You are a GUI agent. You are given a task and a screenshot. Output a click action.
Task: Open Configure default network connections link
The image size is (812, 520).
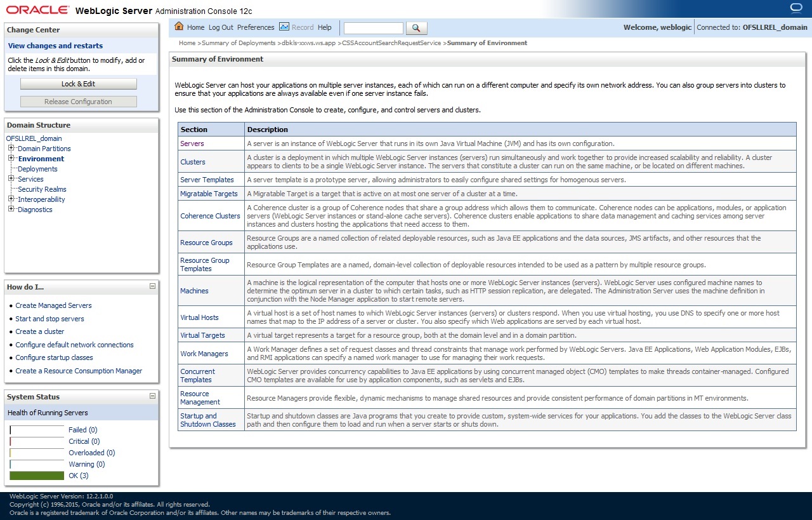pyautogui.click(x=74, y=345)
